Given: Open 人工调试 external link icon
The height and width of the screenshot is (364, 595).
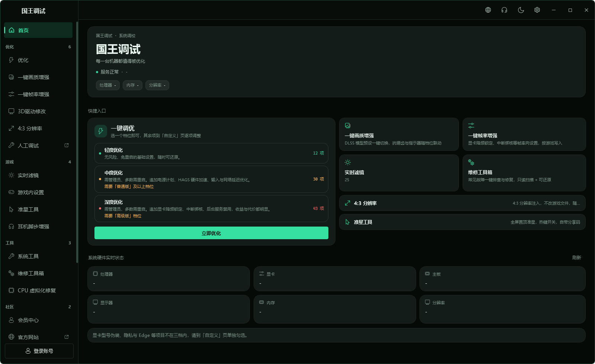Looking at the screenshot, I should point(67,145).
